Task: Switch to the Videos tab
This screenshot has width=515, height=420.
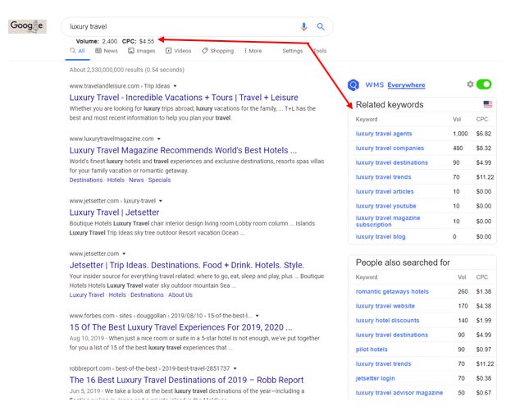Action: click(178, 51)
